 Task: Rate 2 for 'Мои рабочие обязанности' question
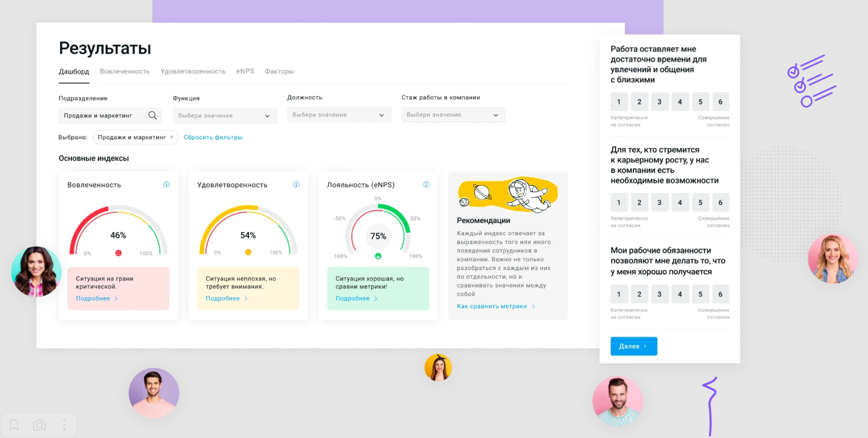click(x=639, y=294)
